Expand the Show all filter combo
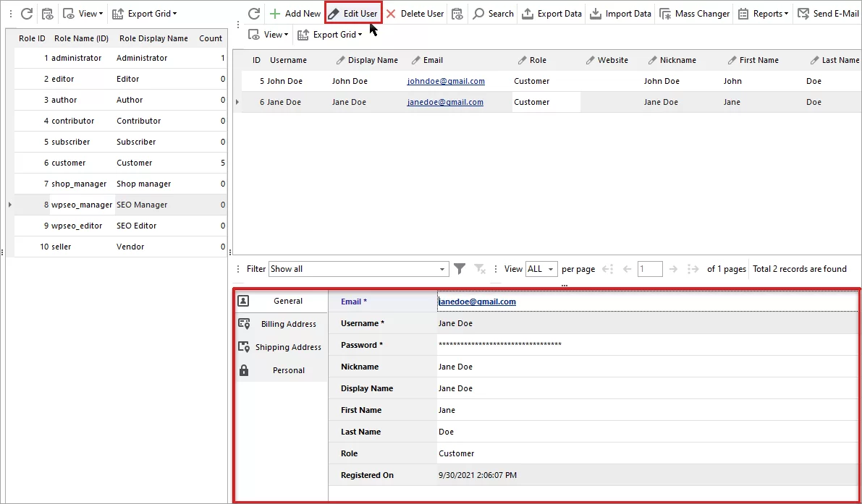This screenshot has width=862, height=504. [x=443, y=268]
